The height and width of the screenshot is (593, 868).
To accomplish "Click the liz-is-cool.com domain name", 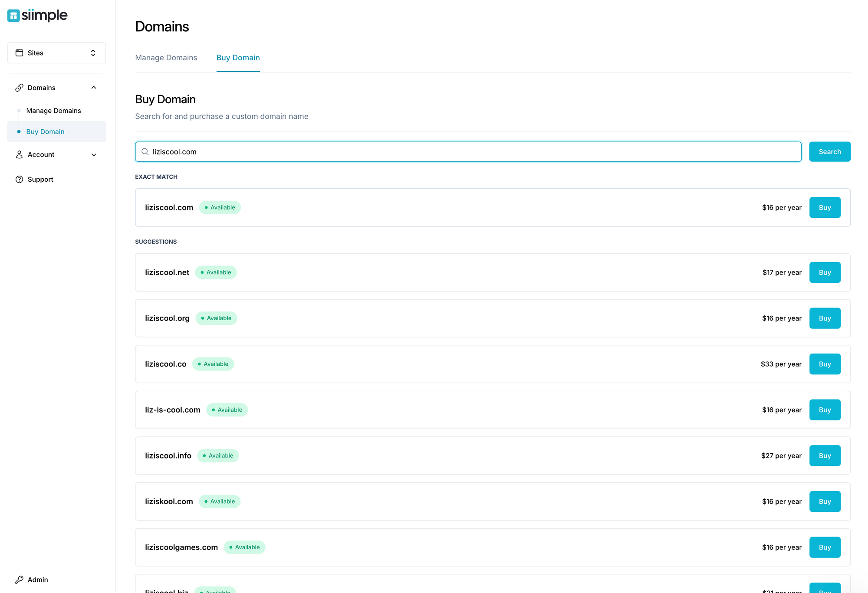I will (172, 410).
